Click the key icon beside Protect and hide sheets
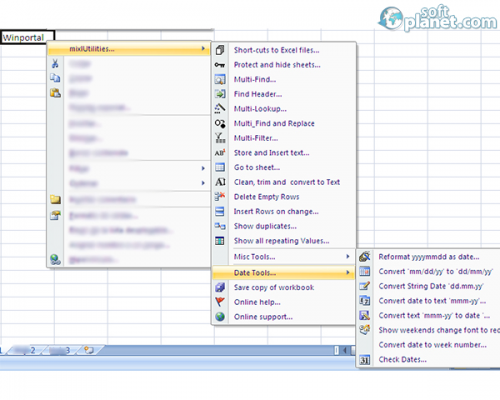 point(220,65)
